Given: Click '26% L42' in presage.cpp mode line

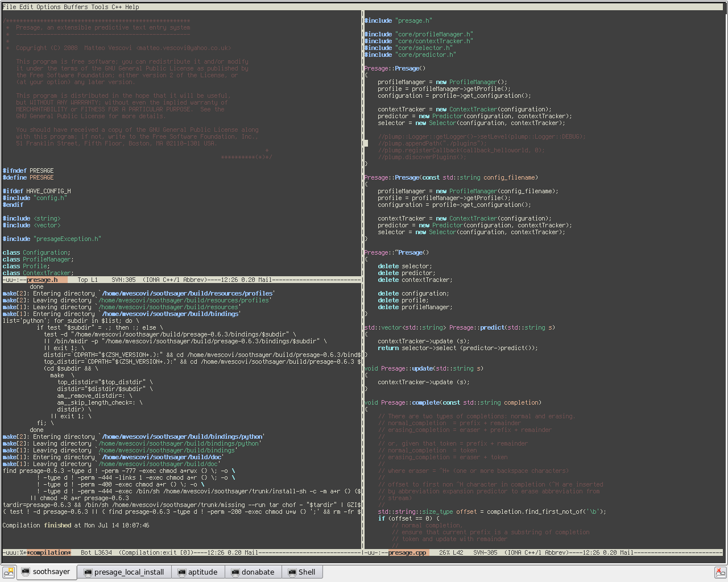Looking at the screenshot, I should pos(451,552).
